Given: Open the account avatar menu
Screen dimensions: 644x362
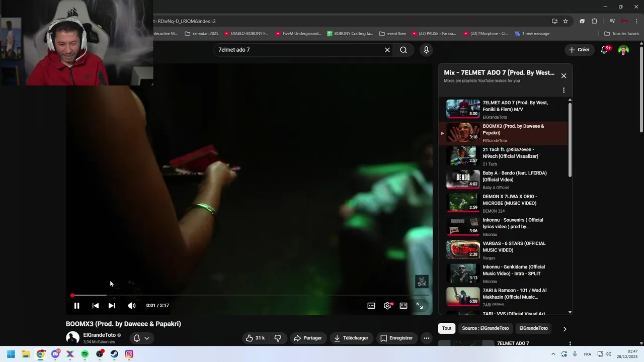Looking at the screenshot, I should click(x=623, y=50).
